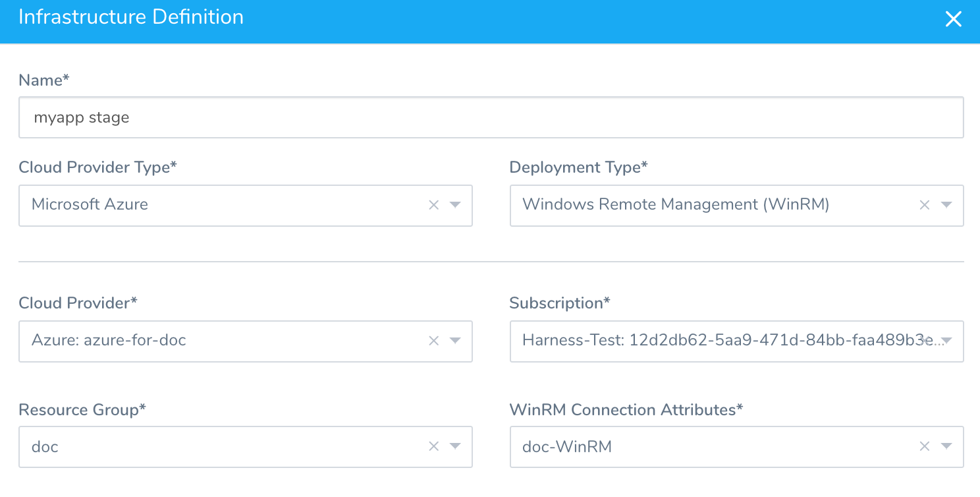The image size is (980, 497).
Task: Open the Deployment Type dropdown arrow
Action: point(946,205)
